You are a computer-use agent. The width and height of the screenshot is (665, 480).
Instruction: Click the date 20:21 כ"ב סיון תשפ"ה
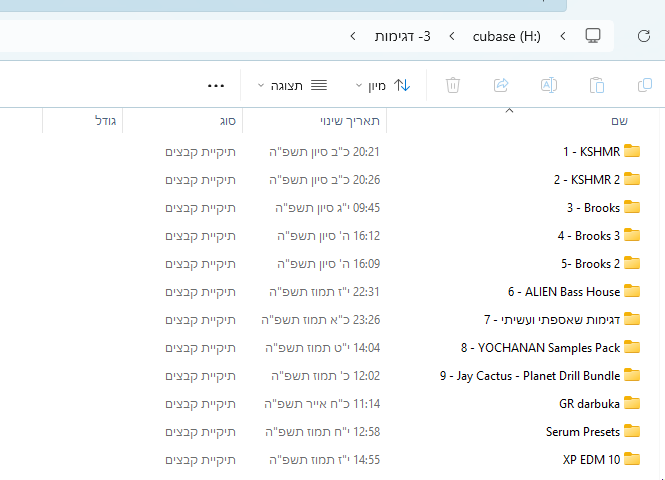pos(324,151)
